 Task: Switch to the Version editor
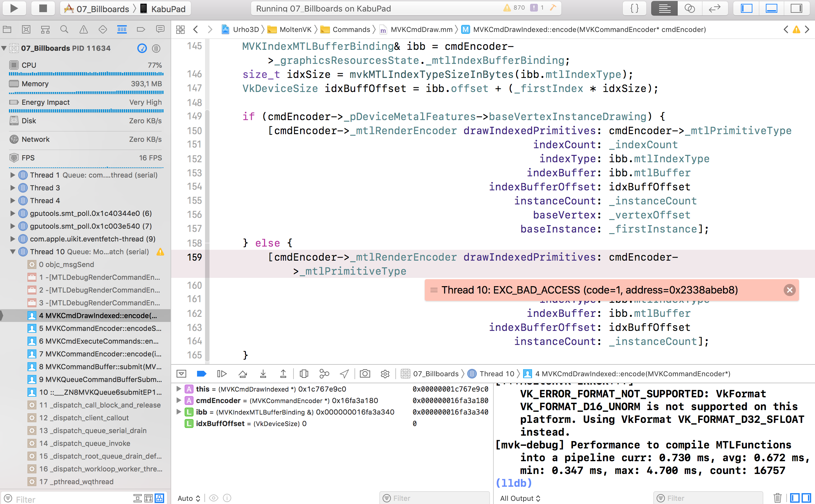tap(714, 8)
